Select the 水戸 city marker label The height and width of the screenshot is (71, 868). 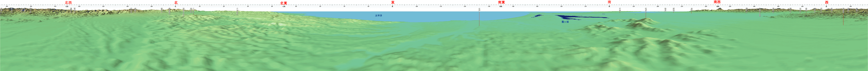479,10
